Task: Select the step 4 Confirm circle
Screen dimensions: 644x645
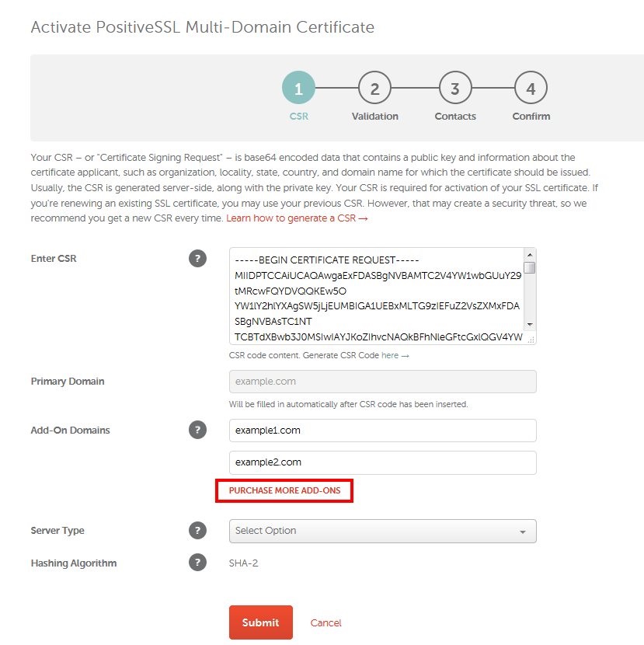Action: pyautogui.click(x=531, y=88)
